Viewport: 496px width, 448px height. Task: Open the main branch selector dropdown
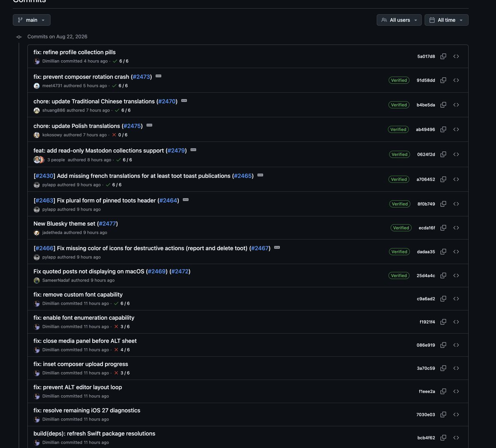(x=31, y=20)
